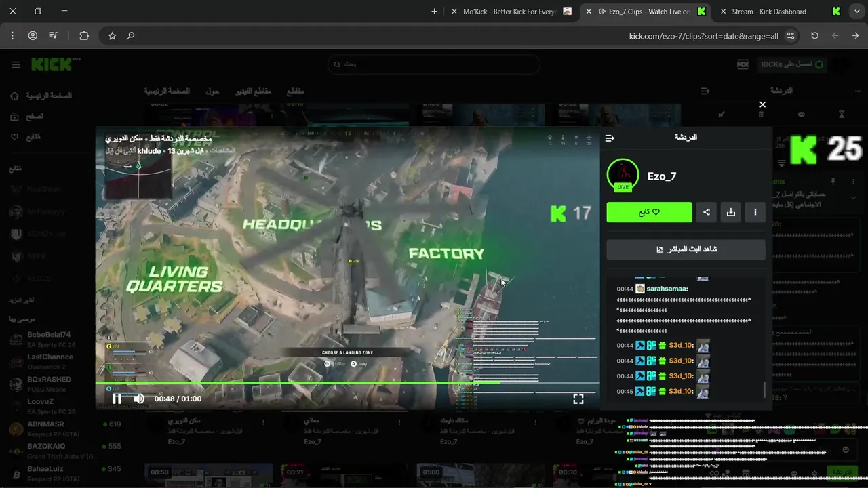
Task: Click the khlude clip creator name
Action: (149, 150)
